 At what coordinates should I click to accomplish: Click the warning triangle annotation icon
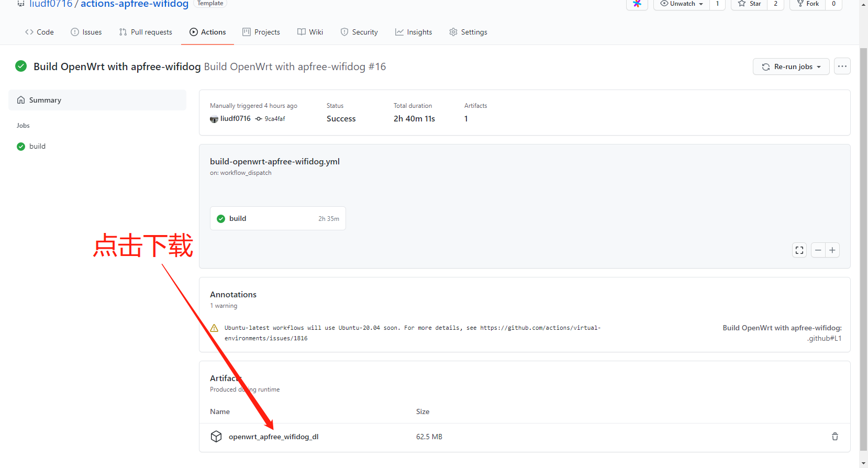click(214, 328)
